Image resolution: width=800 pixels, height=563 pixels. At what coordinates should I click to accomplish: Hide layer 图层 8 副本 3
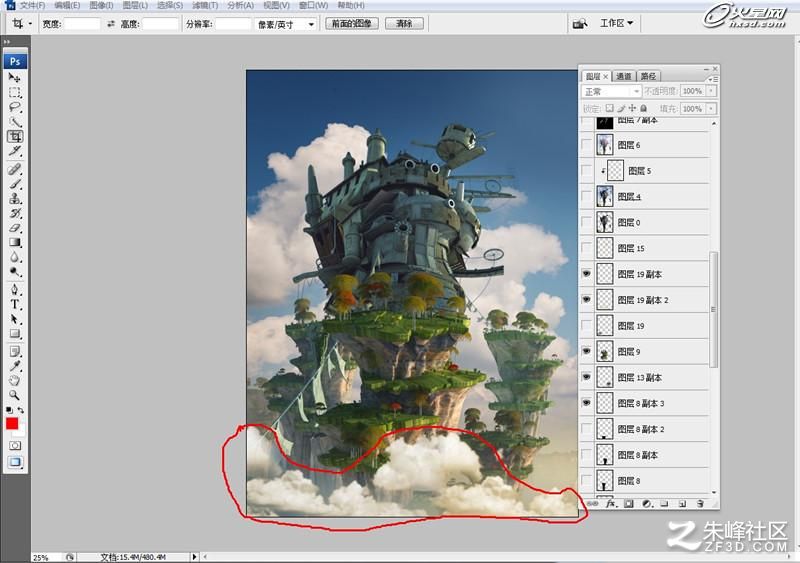(587, 403)
